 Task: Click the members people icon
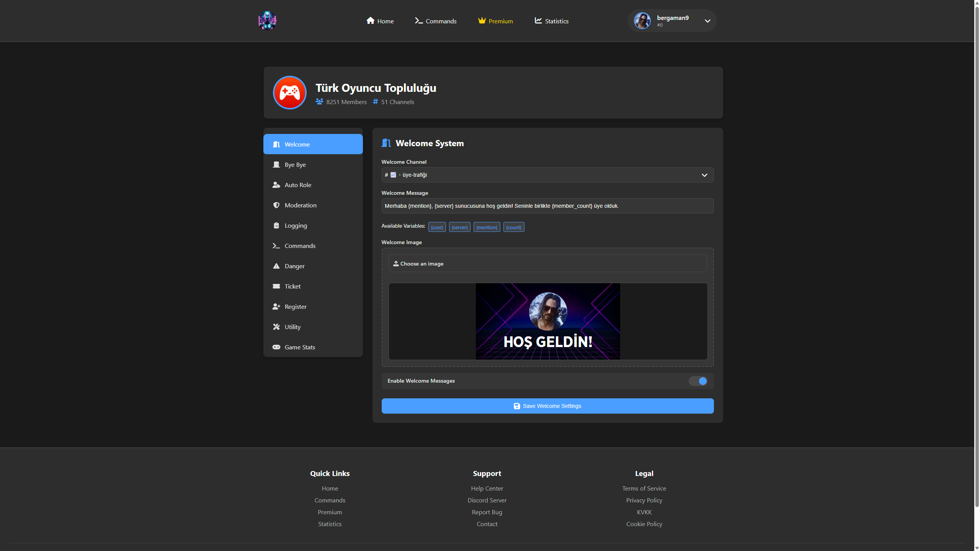pos(319,102)
